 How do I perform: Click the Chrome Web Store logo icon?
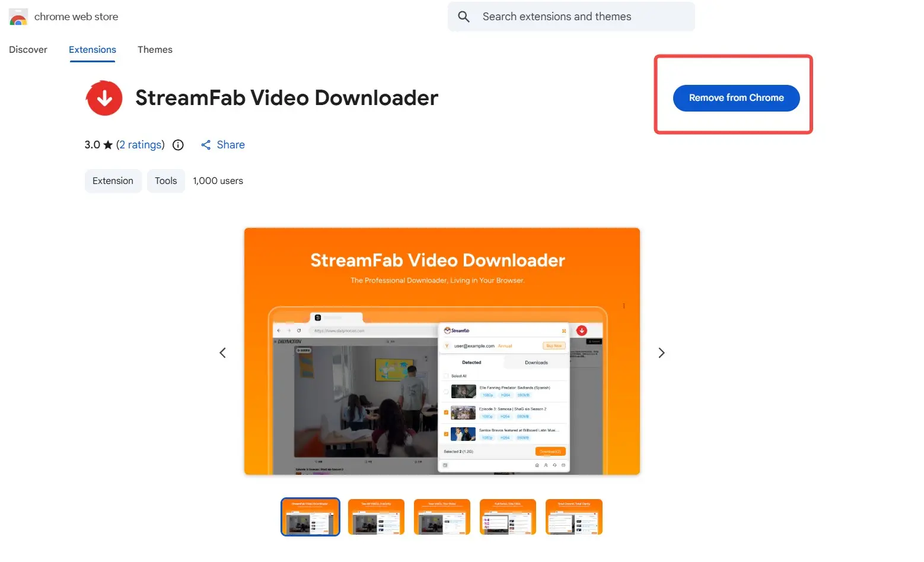[18, 17]
